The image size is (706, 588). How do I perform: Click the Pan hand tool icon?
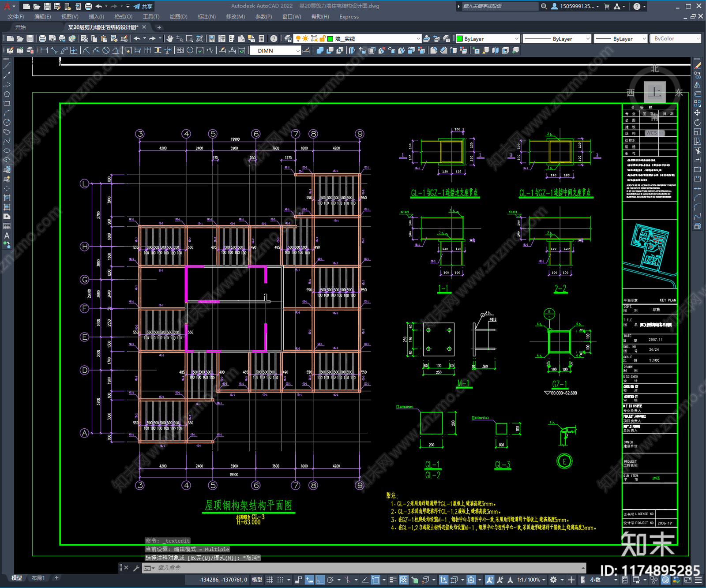coord(170,39)
